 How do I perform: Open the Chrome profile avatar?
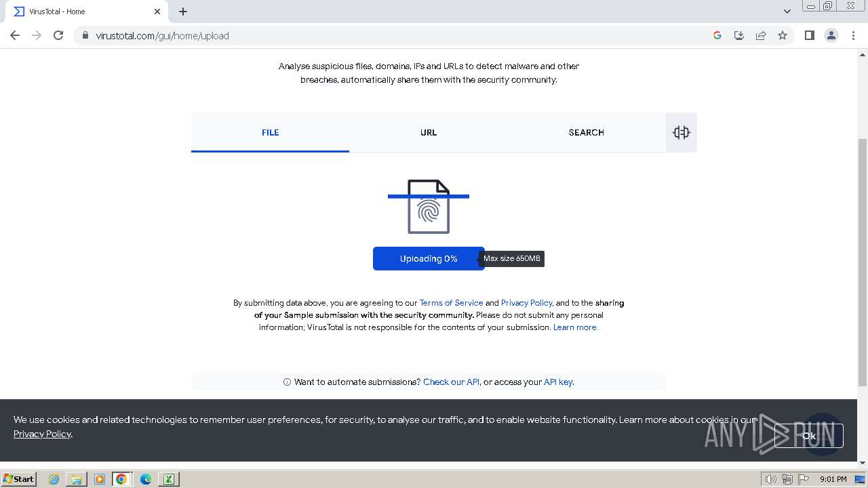click(831, 35)
